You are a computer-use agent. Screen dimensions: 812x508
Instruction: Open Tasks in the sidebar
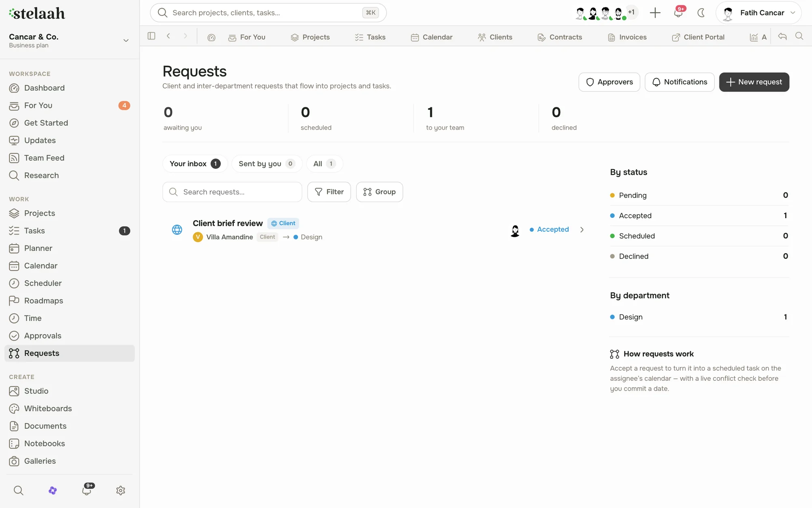tap(69, 230)
